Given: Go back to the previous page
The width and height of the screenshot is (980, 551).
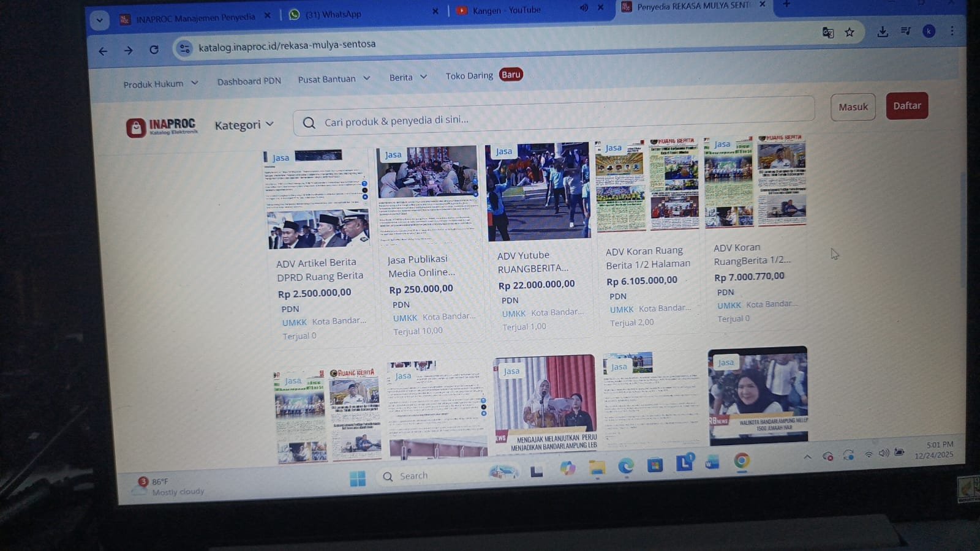Looking at the screenshot, I should pos(103,51).
